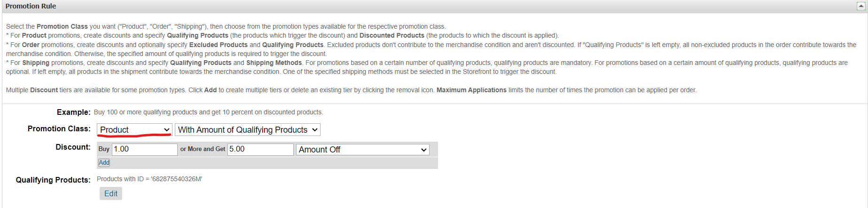Click the 'Qualifying Products:' label
This screenshot has height=208, width=868.
point(53,180)
